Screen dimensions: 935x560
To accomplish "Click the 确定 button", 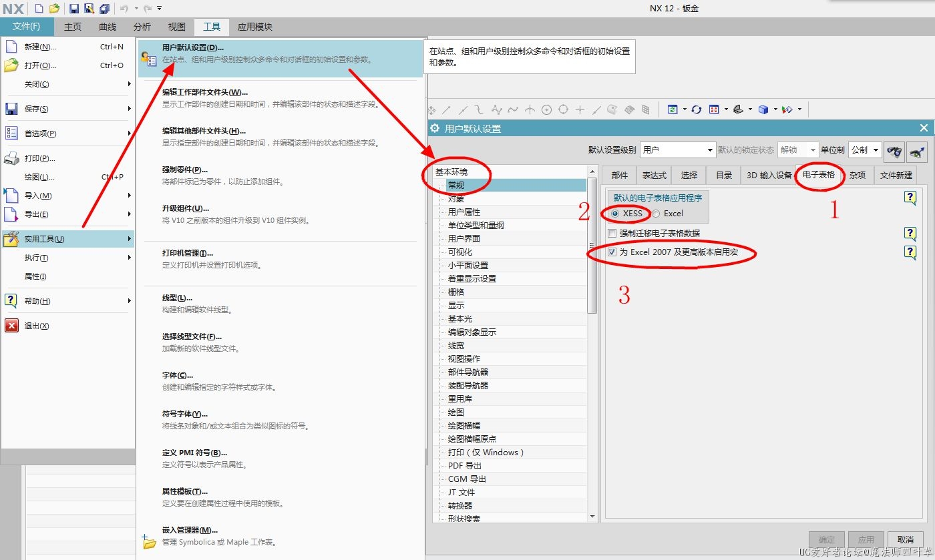I will coord(827,539).
